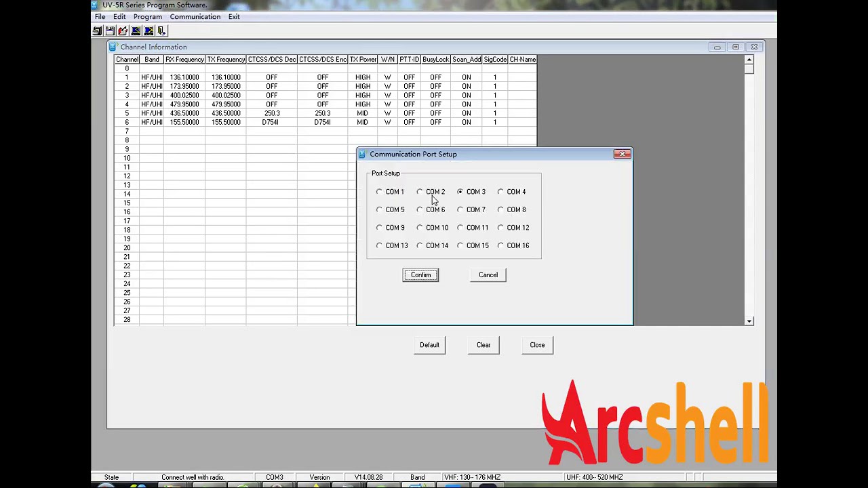Screen dimensions: 868x488
Task: Click the Communication Port Setup dialog title icon
Action: click(x=361, y=154)
